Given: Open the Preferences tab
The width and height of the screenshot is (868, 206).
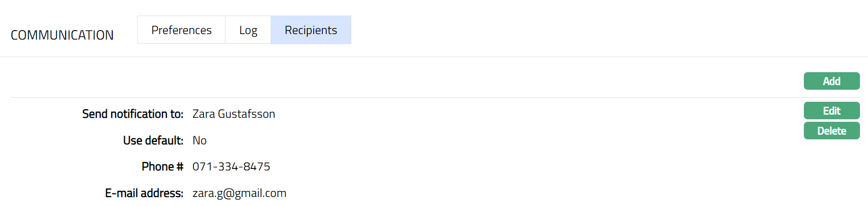Looking at the screenshot, I should pos(181,30).
